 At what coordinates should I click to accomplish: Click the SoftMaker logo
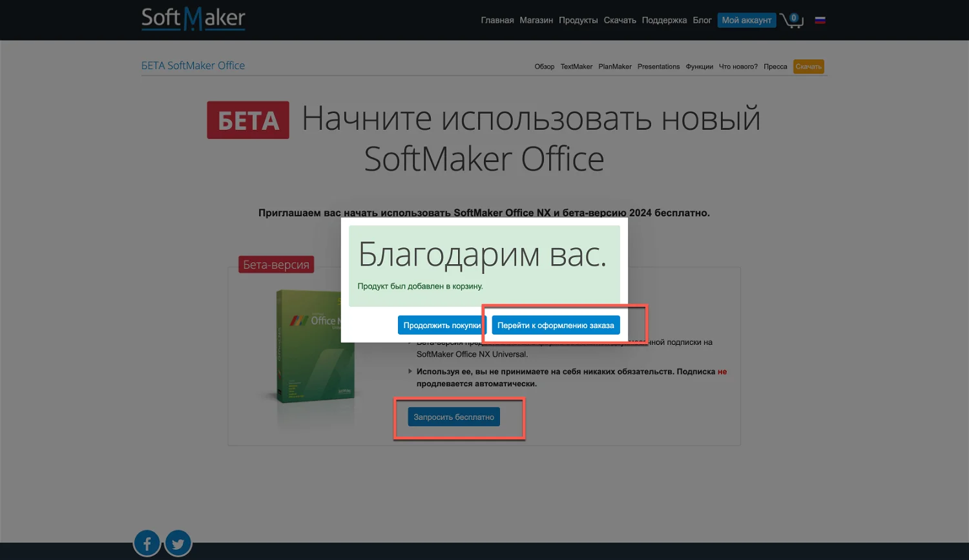coord(193,19)
